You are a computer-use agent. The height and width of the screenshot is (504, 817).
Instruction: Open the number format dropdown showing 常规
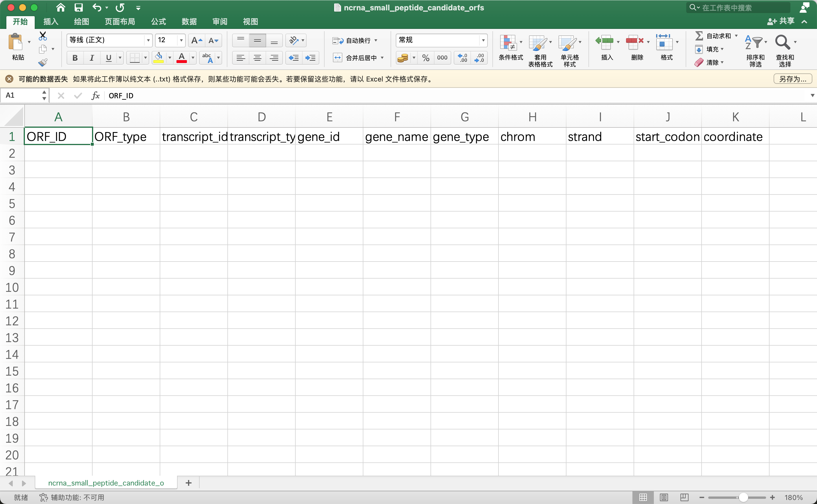tap(483, 40)
